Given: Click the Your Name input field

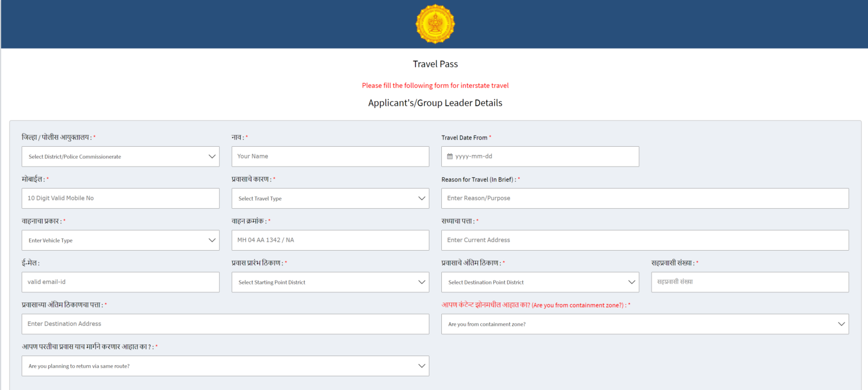Looking at the screenshot, I should [330, 156].
